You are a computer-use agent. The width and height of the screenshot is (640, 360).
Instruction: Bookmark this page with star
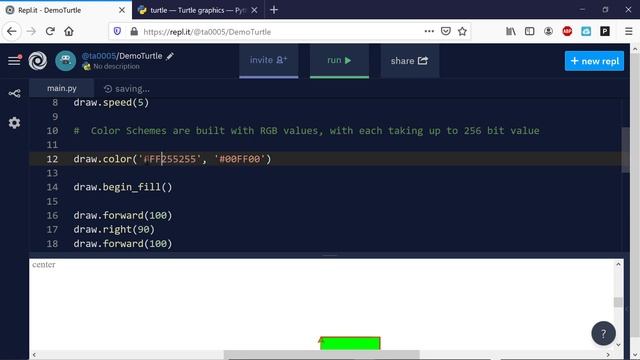(462, 31)
